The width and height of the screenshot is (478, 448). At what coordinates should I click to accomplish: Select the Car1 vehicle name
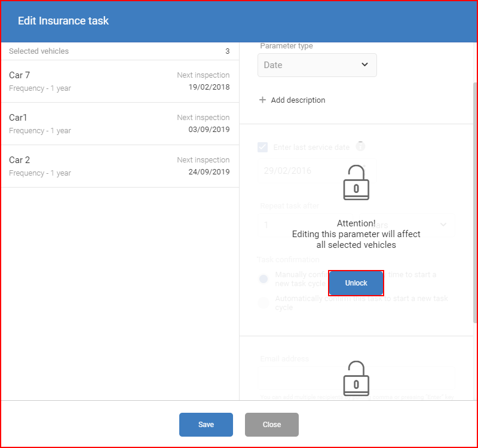point(18,117)
